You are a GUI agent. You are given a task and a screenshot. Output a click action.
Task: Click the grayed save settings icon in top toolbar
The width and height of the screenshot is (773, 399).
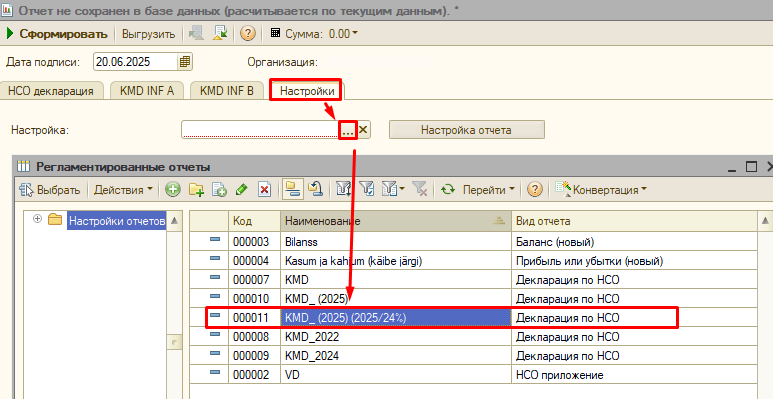click(197, 34)
